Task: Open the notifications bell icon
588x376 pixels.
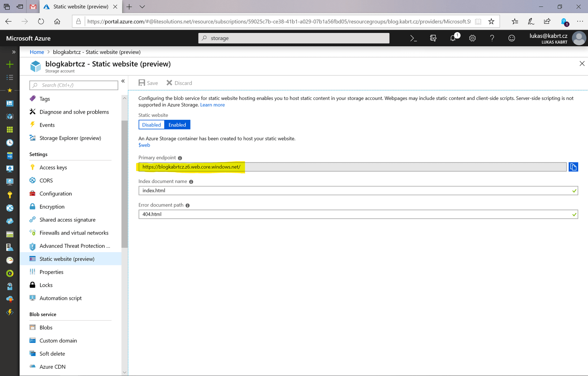Action: pos(453,38)
